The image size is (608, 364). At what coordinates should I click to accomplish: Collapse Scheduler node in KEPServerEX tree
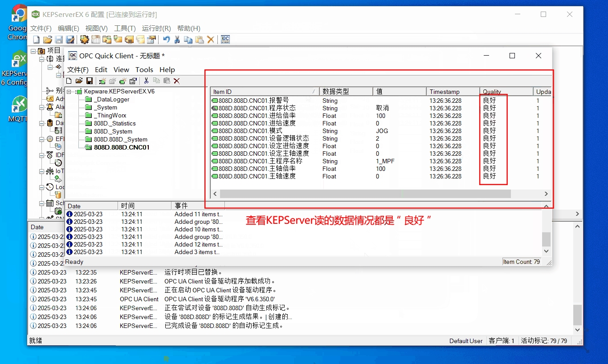coord(41,203)
